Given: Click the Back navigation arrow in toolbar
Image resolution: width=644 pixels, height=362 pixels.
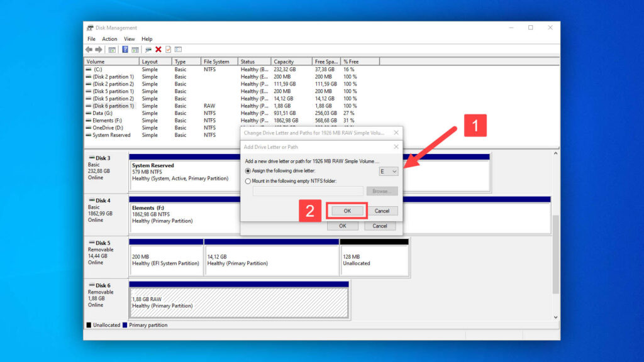Looking at the screenshot, I should (89, 49).
